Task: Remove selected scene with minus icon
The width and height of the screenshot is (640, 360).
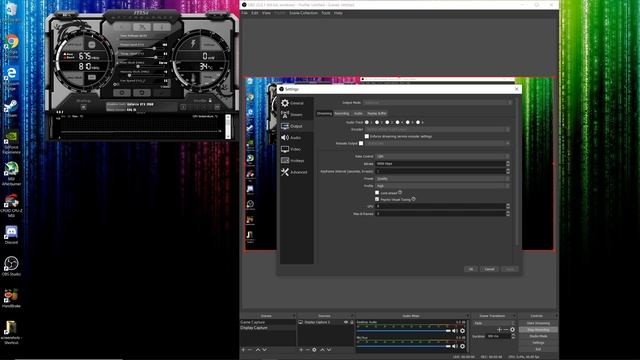Action: (x=250, y=350)
